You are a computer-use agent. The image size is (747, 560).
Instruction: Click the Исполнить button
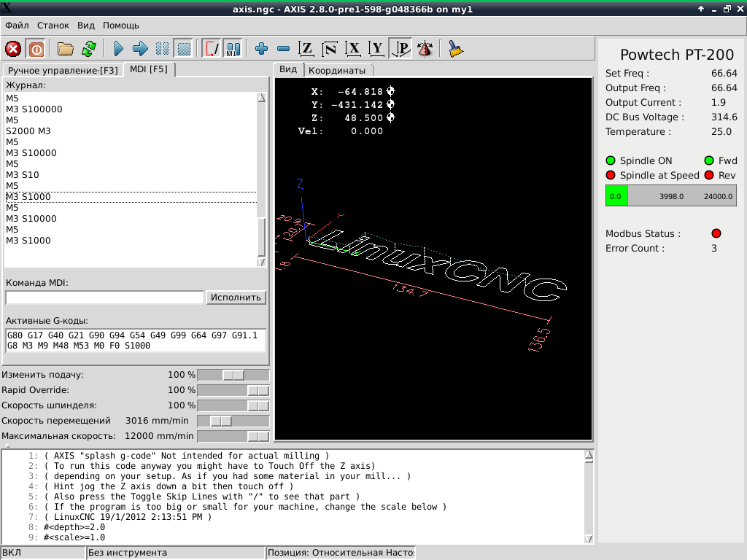click(236, 297)
